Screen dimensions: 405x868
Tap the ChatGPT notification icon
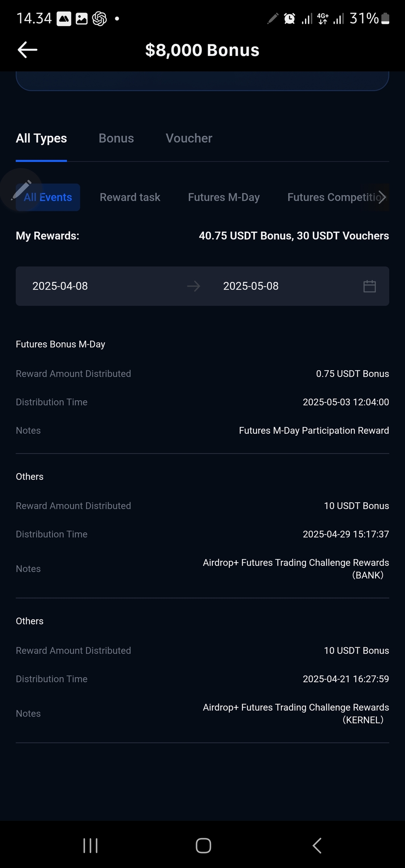[100, 19]
